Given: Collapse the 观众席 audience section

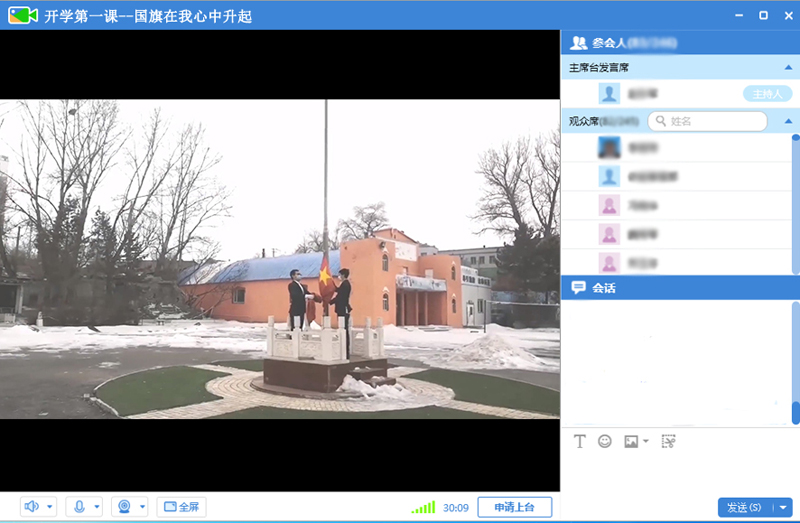Looking at the screenshot, I should pos(788,121).
